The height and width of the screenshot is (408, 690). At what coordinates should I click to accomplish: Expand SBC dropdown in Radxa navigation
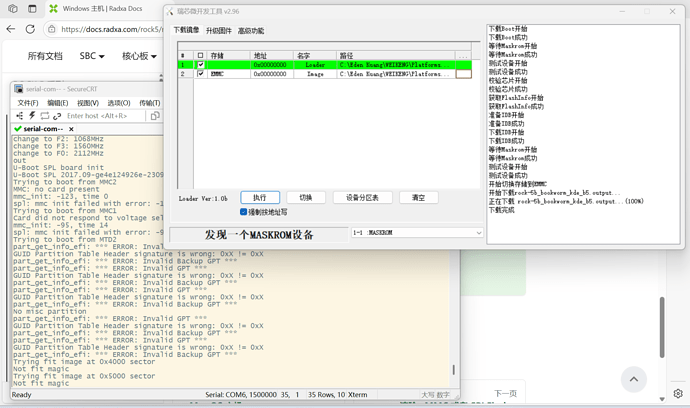click(92, 56)
